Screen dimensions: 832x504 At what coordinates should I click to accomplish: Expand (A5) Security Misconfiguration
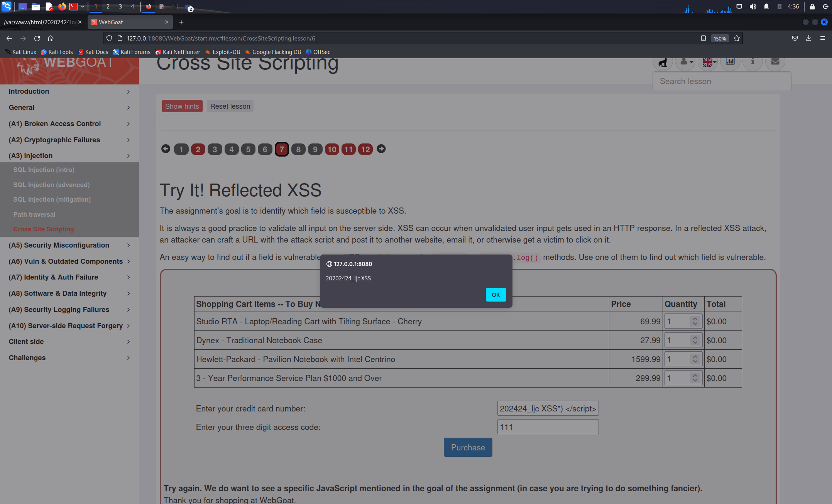coord(69,245)
